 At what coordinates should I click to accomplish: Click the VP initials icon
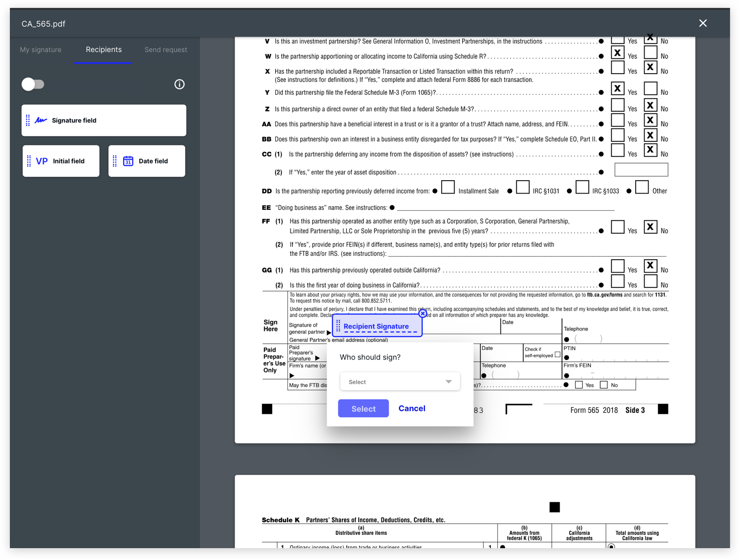[x=42, y=161]
